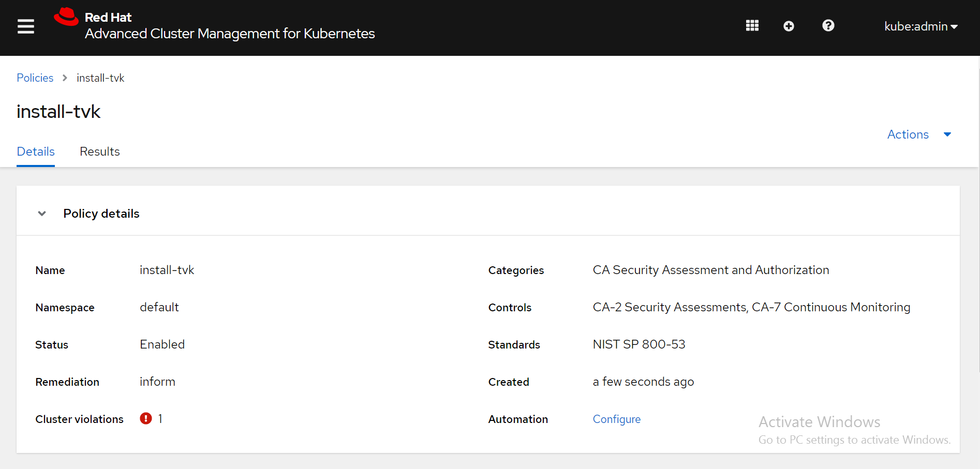The width and height of the screenshot is (980, 469).
Task: Click the red cluster violations alert icon
Action: (146, 418)
